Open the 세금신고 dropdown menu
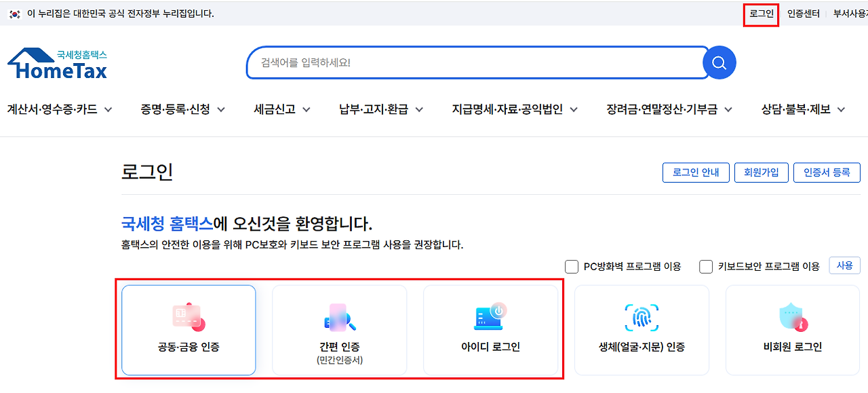Screen dimensions: 868x393 281,109
